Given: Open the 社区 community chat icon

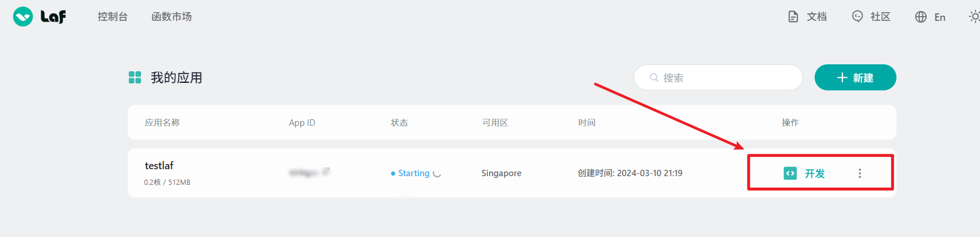Looking at the screenshot, I should tap(857, 17).
